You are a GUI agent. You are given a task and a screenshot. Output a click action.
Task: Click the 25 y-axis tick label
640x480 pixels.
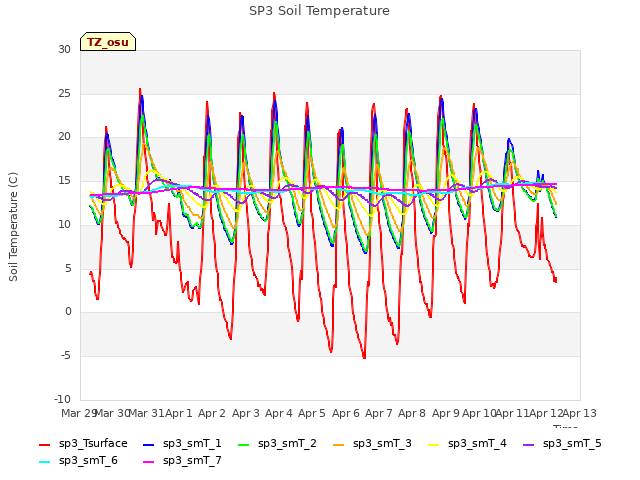click(x=64, y=93)
